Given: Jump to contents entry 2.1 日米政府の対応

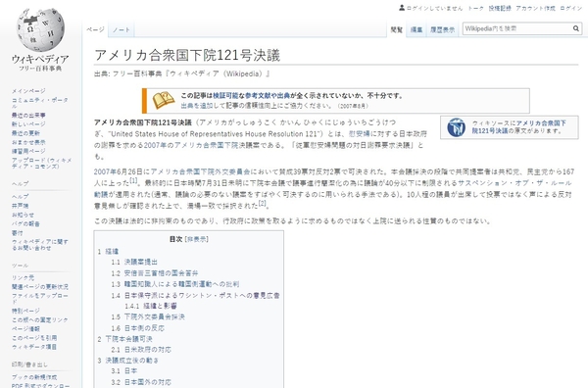Looking at the screenshot, I should click(x=141, y=350).
